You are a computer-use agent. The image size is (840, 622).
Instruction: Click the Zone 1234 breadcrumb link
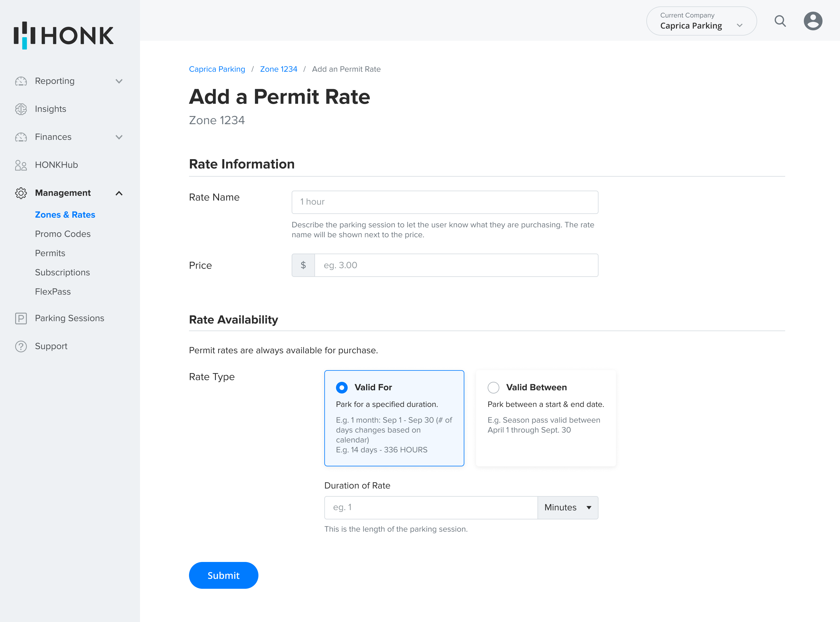(278, 69)
